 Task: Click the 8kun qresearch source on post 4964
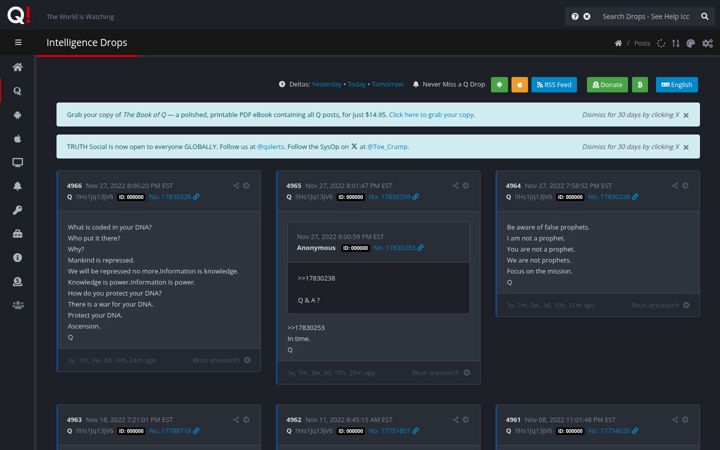coord(655,305)
